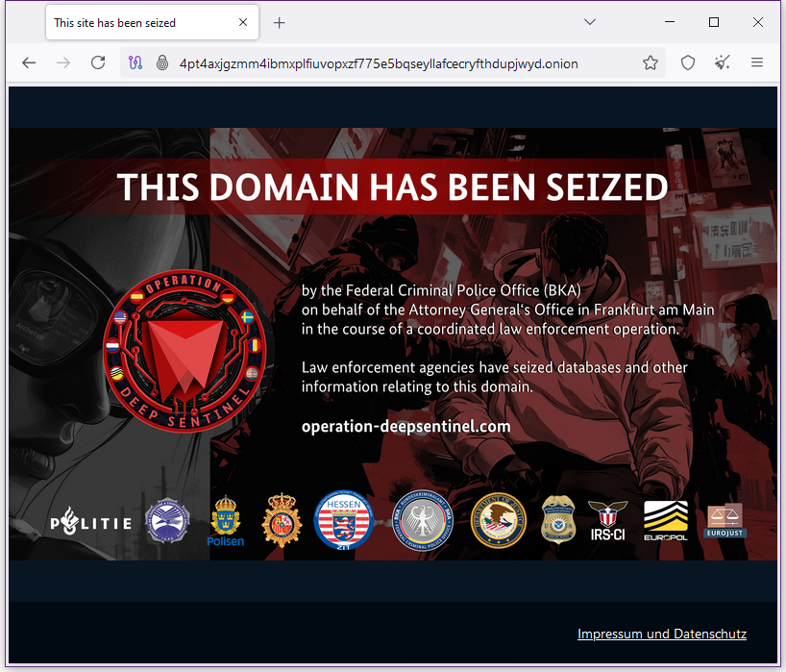
Task: Click the forward navigation arrow
Action: coord(63,62)
